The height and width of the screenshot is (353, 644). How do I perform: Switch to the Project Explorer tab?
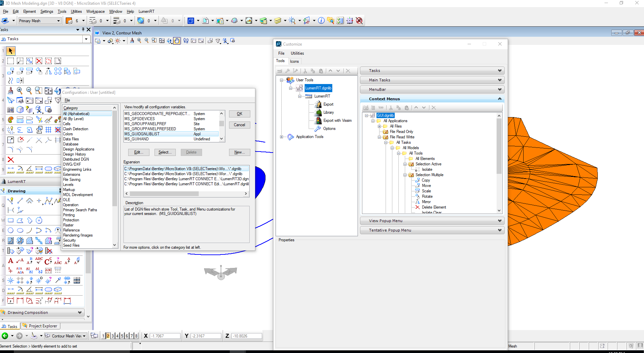[40, 326]
